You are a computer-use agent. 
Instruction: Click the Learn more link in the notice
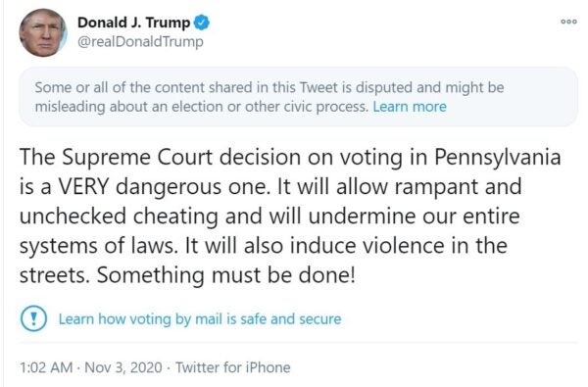(x=410, y=107)
